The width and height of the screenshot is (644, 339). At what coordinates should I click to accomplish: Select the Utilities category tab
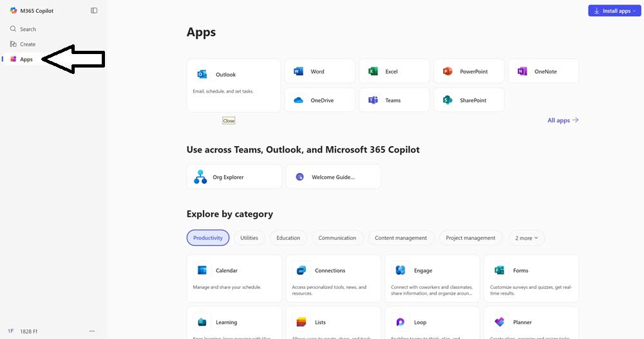click(x=249, y=238)
